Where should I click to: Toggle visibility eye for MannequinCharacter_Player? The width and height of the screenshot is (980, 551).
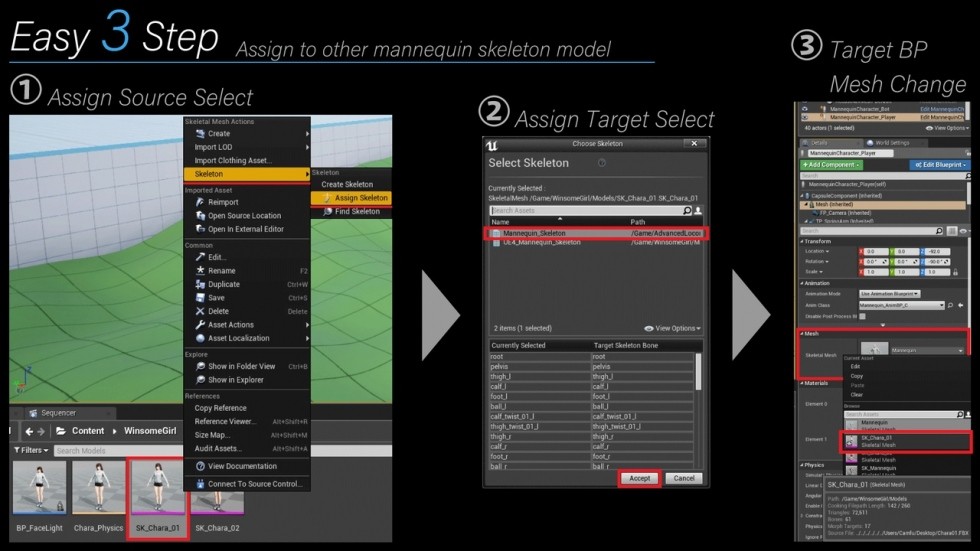(804, 117)
